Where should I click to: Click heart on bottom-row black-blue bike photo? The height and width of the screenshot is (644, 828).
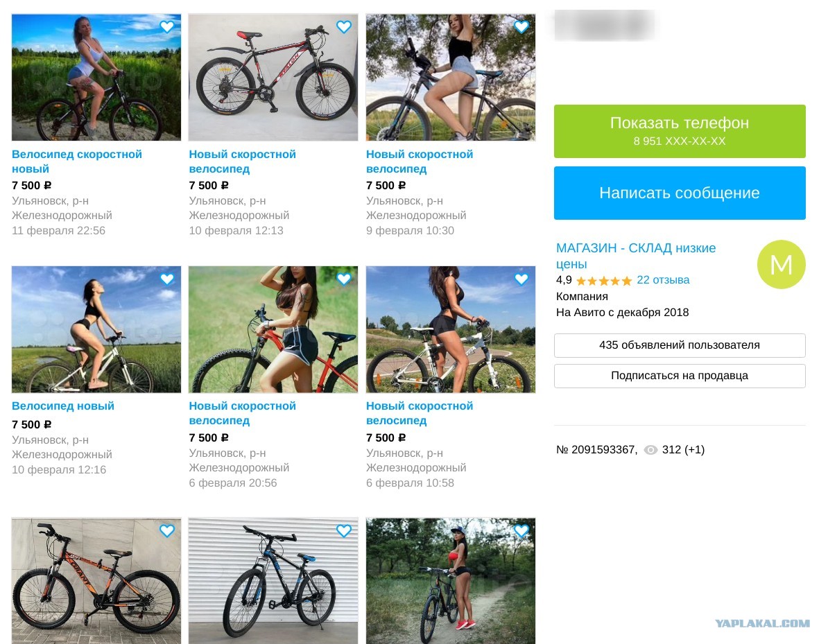(344, 531)
